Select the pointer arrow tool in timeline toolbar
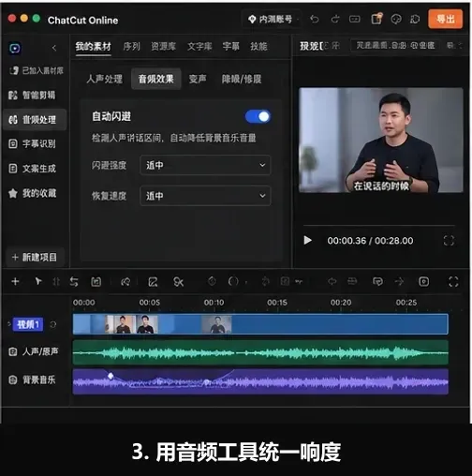472x476 pixels. click(38, 281)
